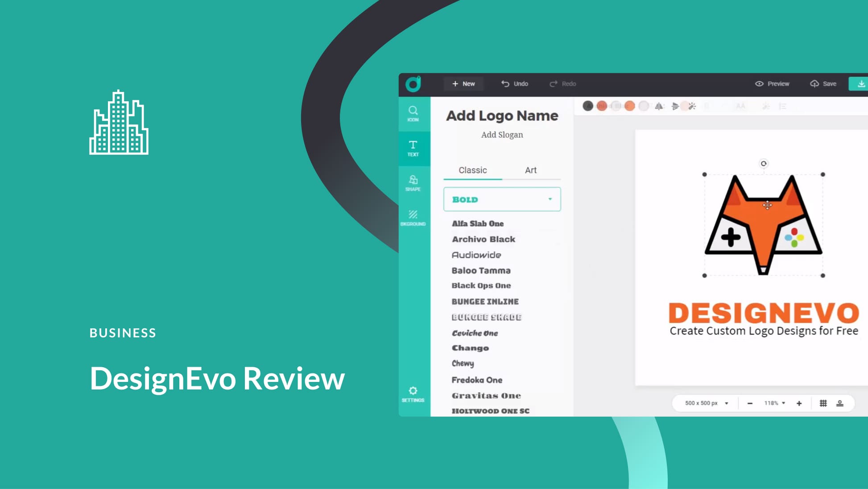
Task: Switch to the Classic fonts tab
Action: click(473, 170)
